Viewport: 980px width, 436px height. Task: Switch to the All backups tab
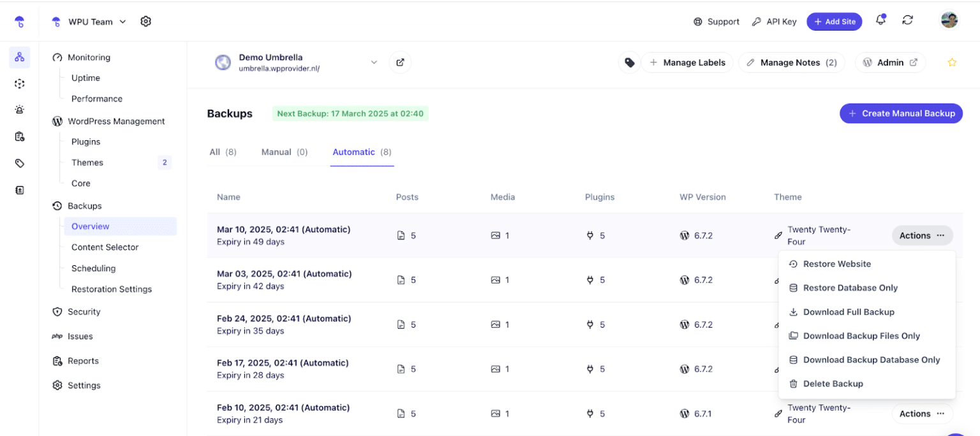[223, 152]
